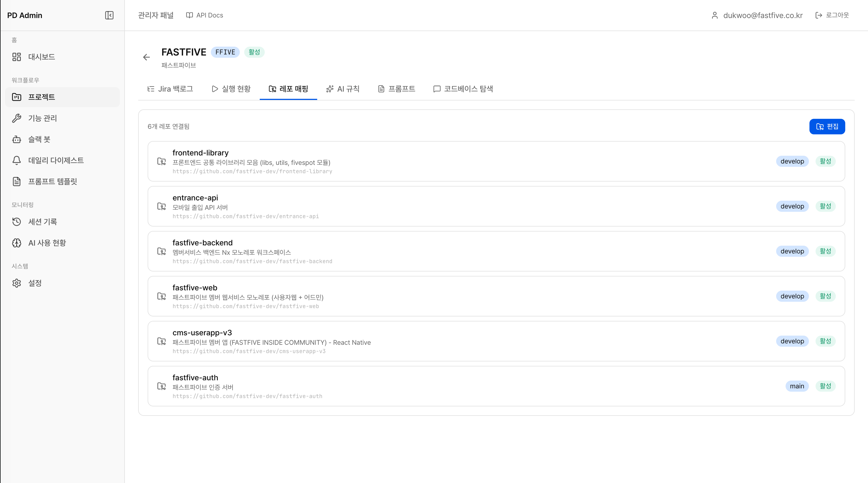
Task: Click the back arrow next to FASTFIVE
Action: 146,57
